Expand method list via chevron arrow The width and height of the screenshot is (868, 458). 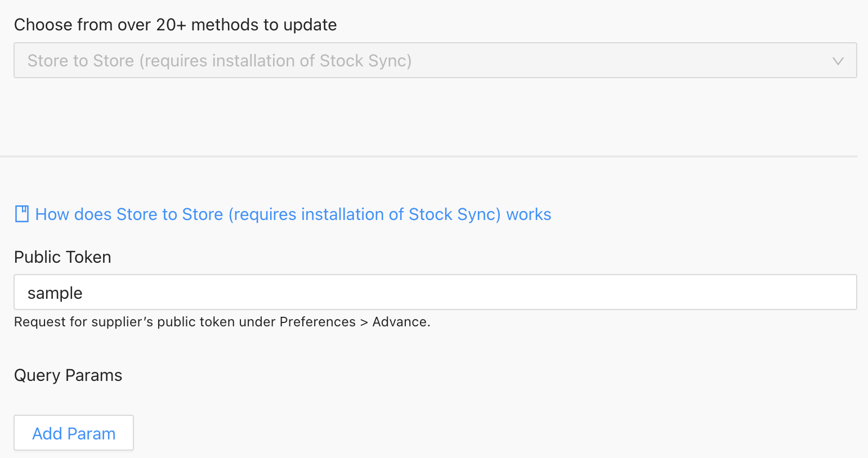838,61
